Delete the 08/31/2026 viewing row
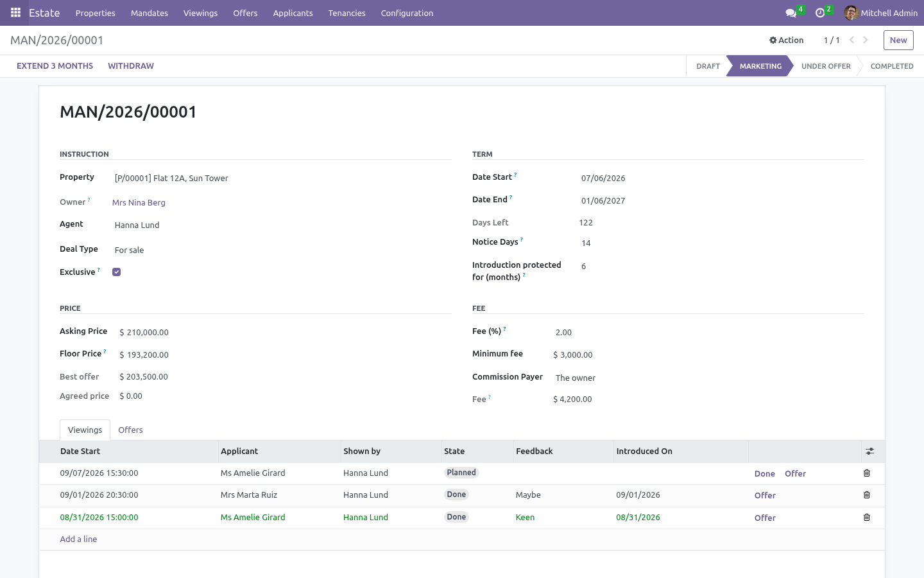924x578 pixels. point(867,518)
